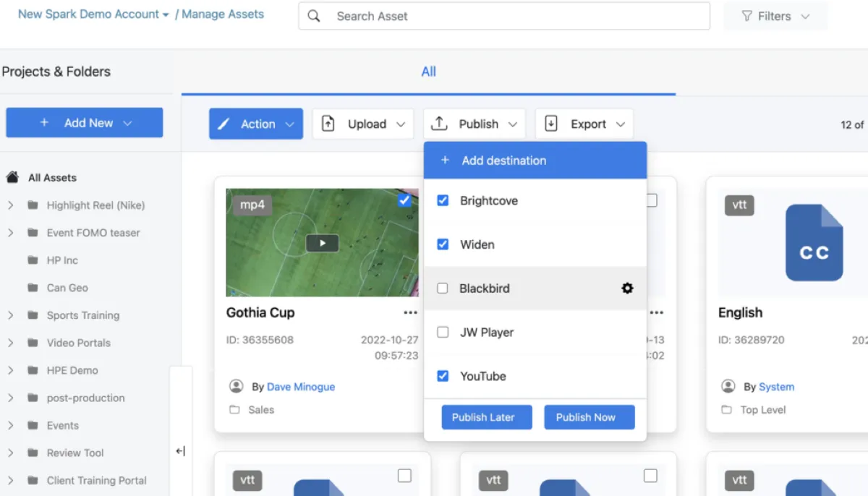Choose Add destination in Publish menu
The image size is (868, 496).
point(535,161)
